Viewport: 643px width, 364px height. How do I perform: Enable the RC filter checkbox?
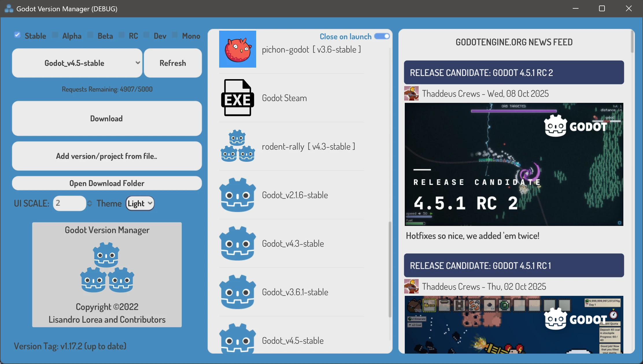[x=121, y=35]
